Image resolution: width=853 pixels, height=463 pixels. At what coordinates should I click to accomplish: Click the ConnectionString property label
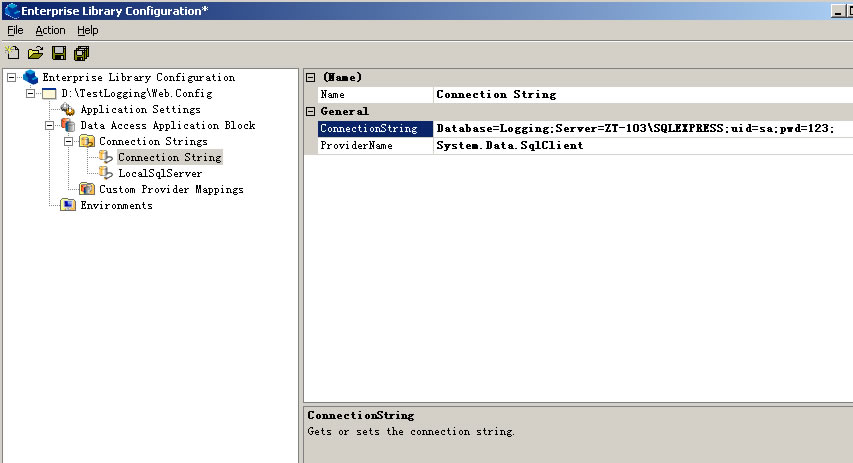click(375, 128)
